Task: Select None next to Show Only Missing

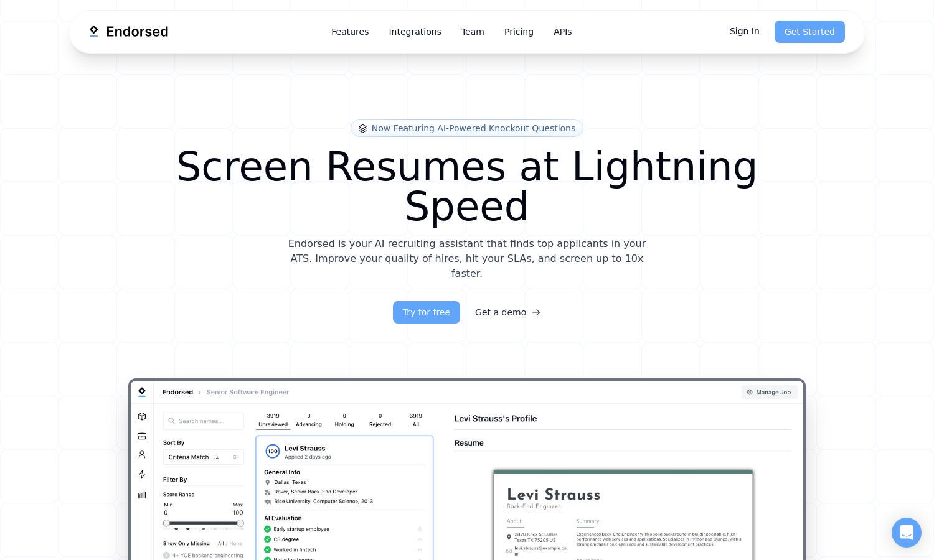Action: pos(236,543)
